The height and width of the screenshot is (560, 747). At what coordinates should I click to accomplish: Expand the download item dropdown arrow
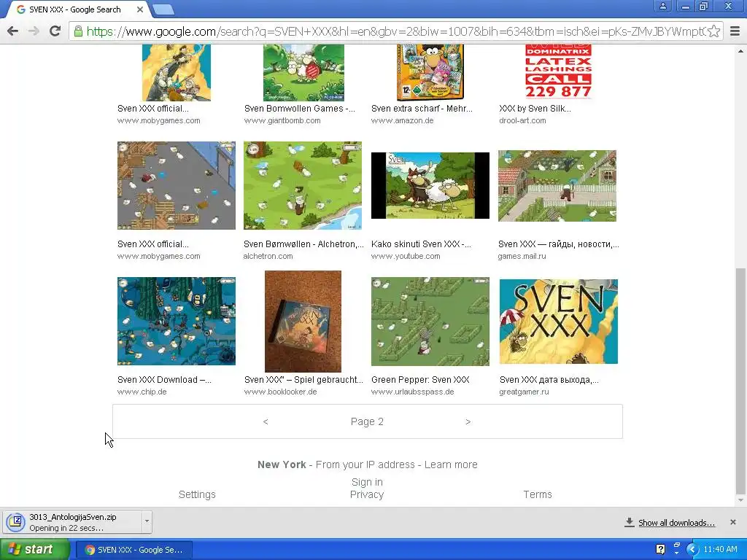(147, 521)
